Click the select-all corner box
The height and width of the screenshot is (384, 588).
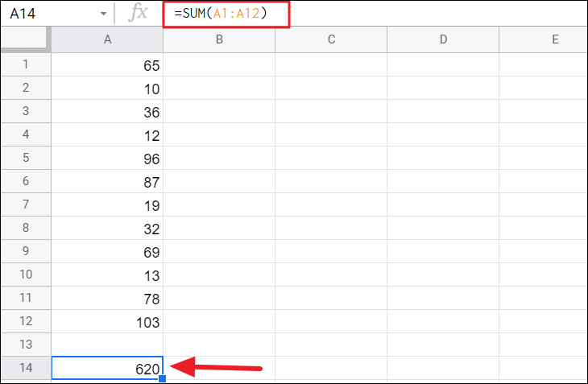click(26, 39)
